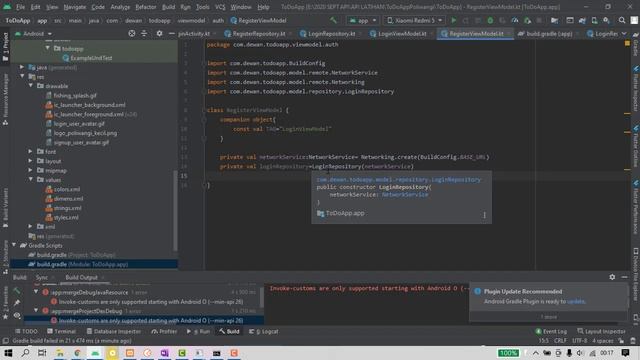Open project structure folder icon in toolbar

tap(554, 20)
